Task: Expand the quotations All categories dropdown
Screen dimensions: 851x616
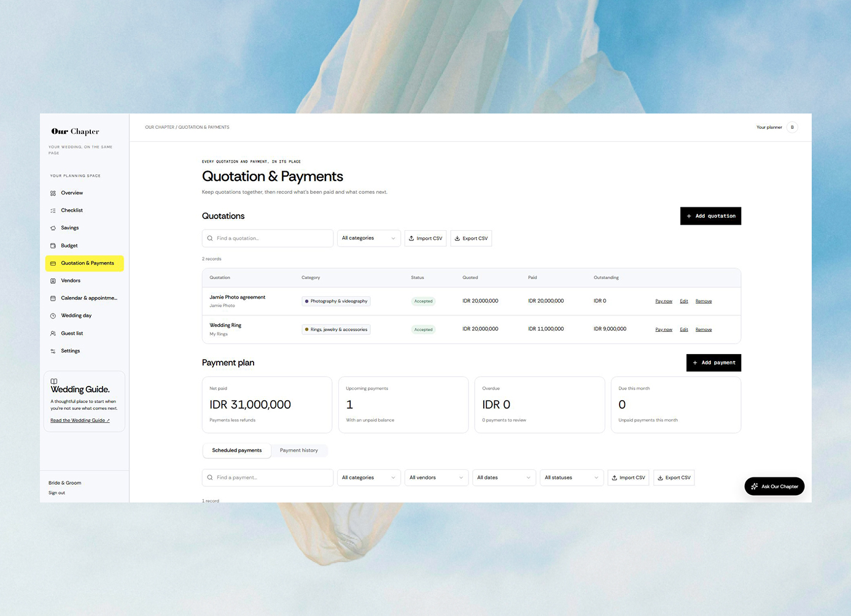Action: tap(369, 239)
